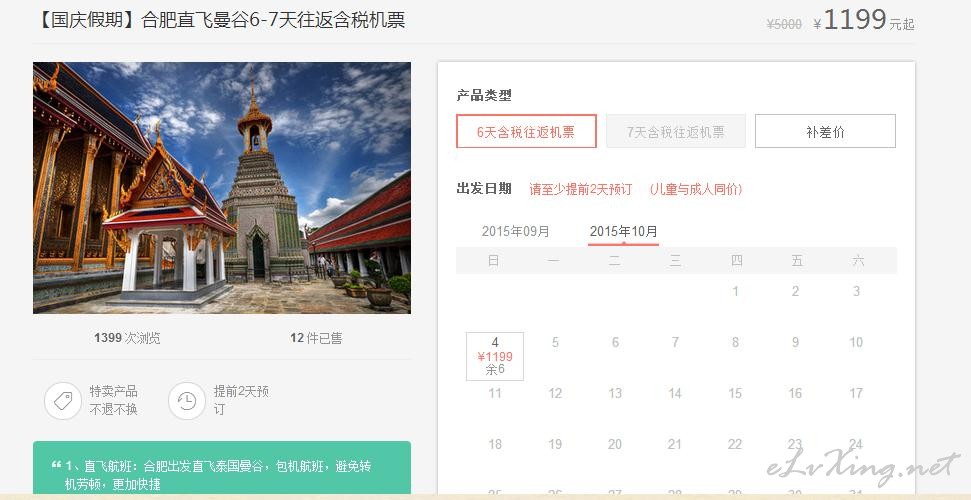This screenshot has width=971, height=500.
Task: Click calendar date 14
Action: pyautogui.click(x=675, y=393)
